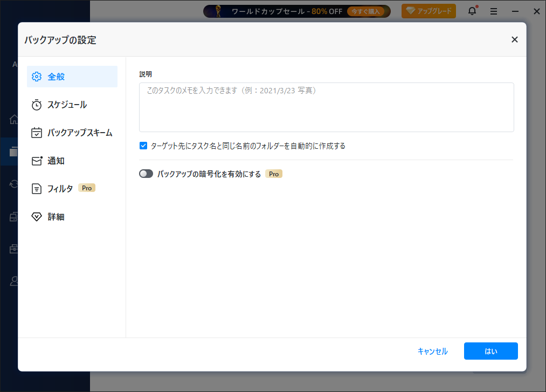The height and width of the screenshot is (392, 546).
Task: Click the stopwatch icon beside スケジュール
Action: coord(37,105)
